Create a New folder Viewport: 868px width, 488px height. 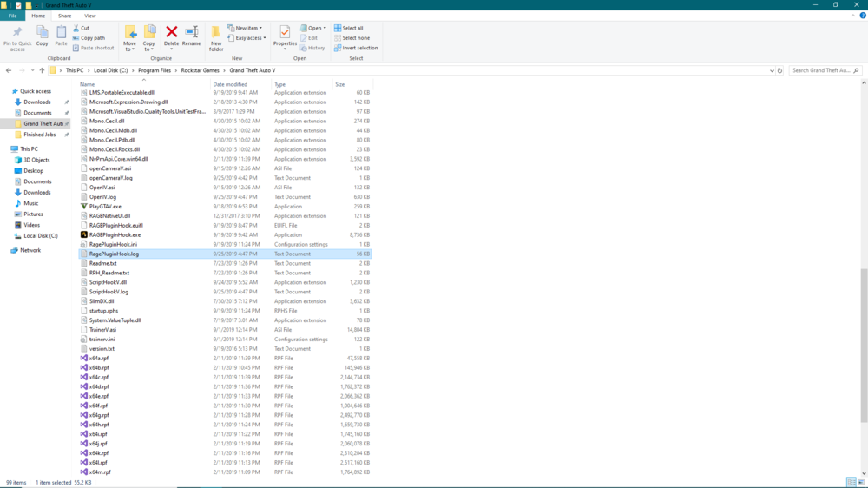pyautogui.click(x=216, y=39)
